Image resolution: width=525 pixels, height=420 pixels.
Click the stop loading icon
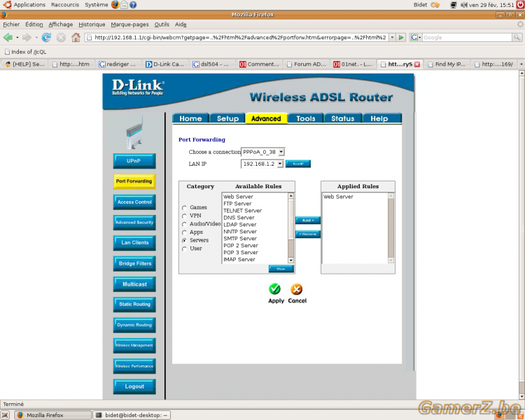tap(61, 38)
